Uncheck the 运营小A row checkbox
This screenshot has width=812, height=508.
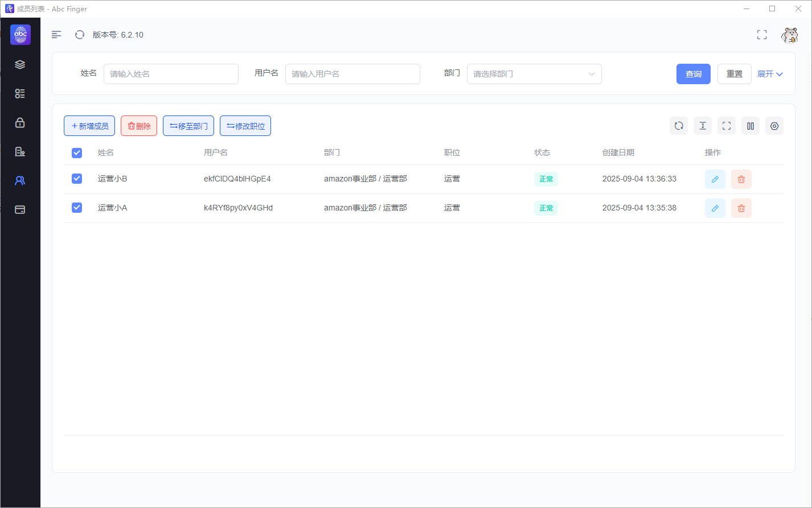(x=77, y=208)
